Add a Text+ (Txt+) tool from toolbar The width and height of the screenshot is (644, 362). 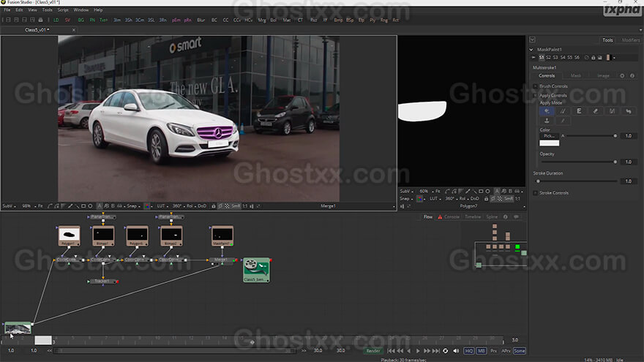(103, 20)
